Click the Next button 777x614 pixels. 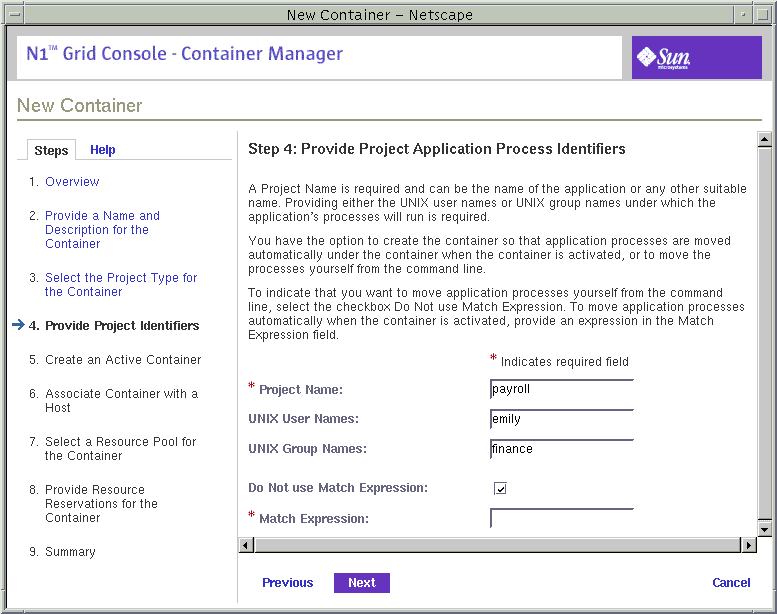[362, 583]
